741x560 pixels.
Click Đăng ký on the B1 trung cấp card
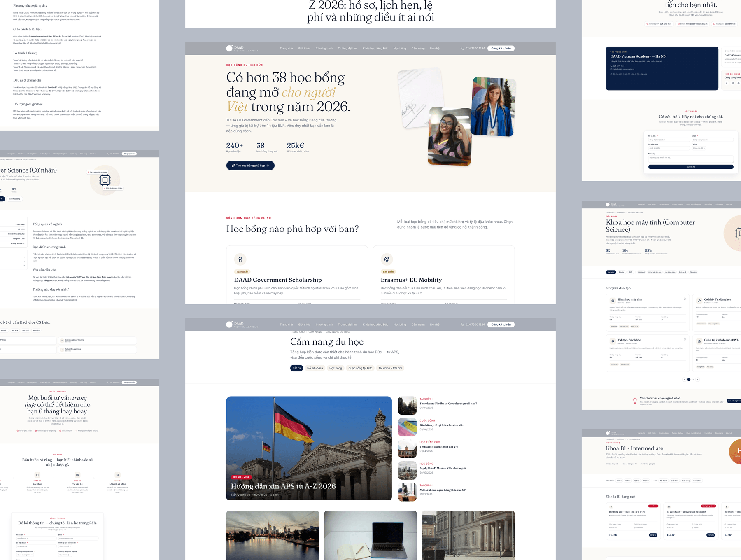click(x=653, y=535)
